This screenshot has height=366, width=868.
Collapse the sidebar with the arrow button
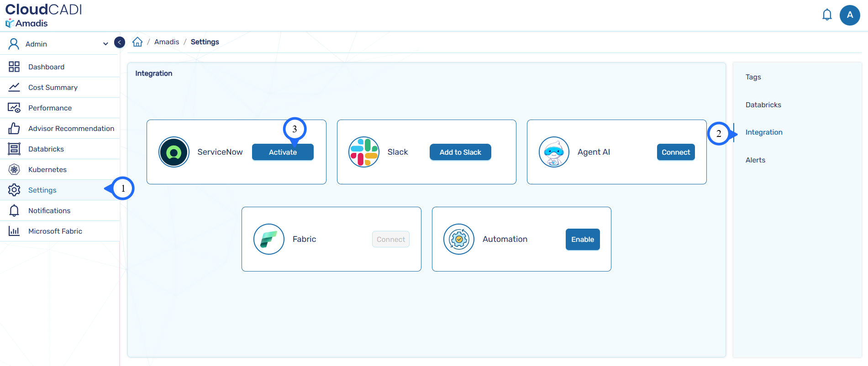pos(120,42)
